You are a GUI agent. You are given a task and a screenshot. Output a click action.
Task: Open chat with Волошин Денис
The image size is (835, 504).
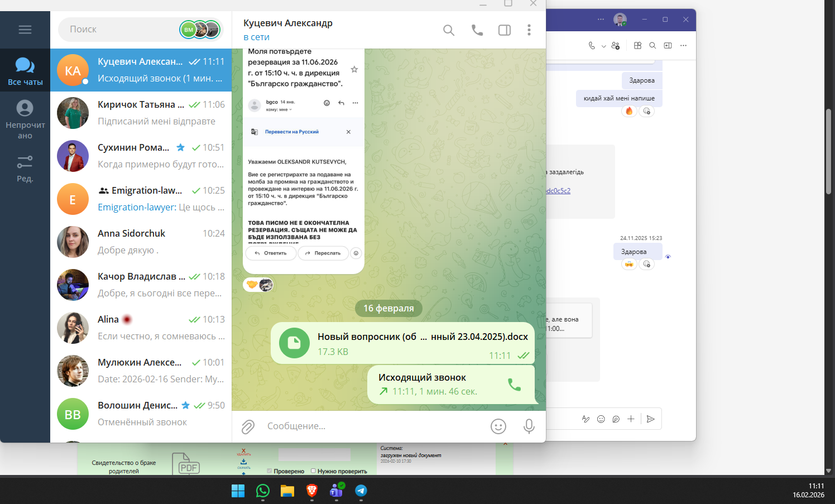coord(141,414)
